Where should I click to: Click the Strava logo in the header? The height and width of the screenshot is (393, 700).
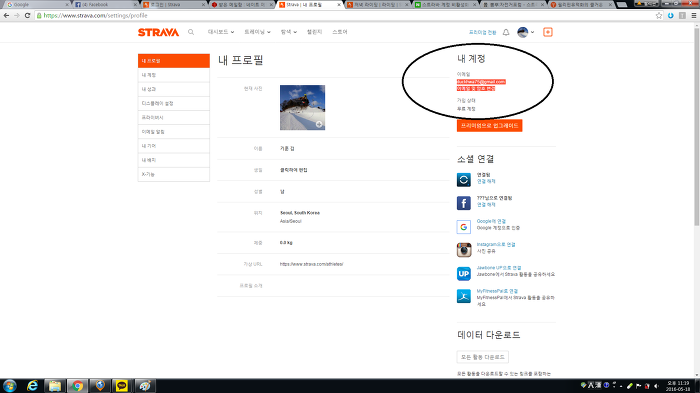click(x=158, y=32)
